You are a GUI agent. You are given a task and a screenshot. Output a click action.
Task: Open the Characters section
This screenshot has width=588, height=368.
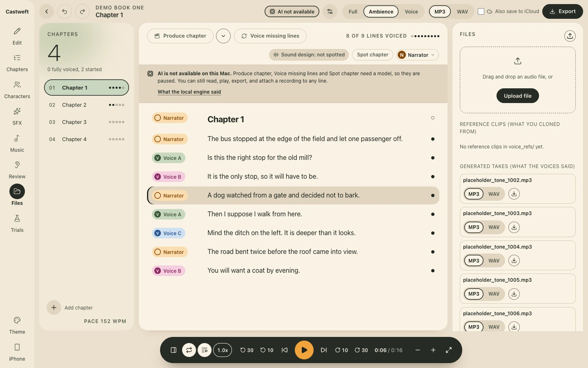click(x=17, y=90)
